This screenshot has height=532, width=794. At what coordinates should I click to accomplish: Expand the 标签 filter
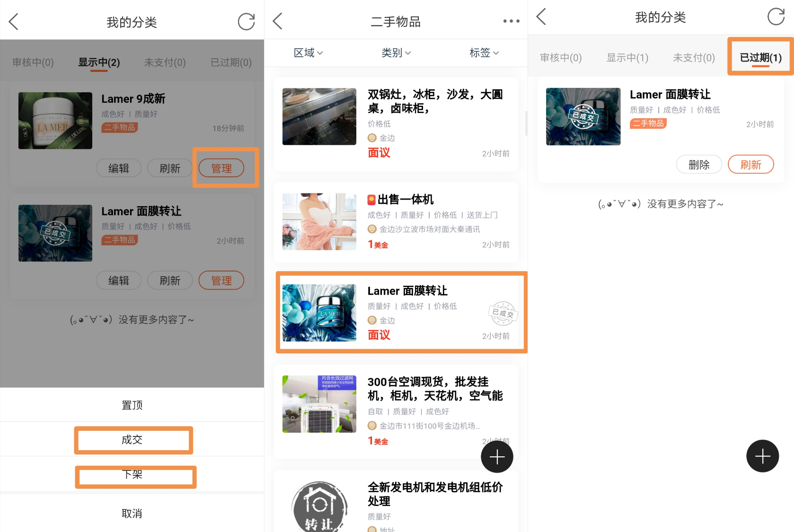pos(484,53)
